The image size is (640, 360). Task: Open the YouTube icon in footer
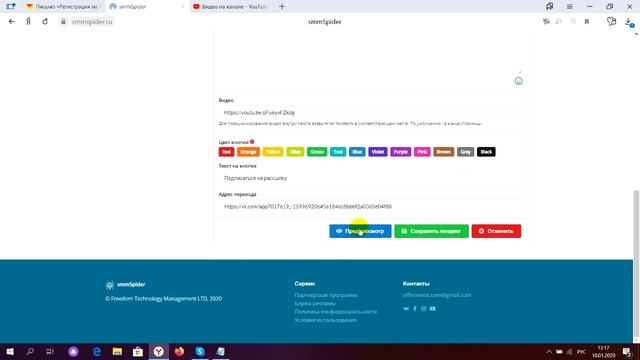433,309
